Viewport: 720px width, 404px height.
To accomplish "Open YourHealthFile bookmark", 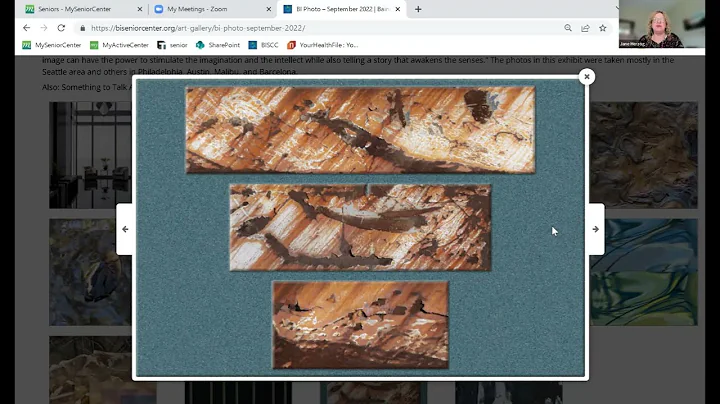I will 322,45.
